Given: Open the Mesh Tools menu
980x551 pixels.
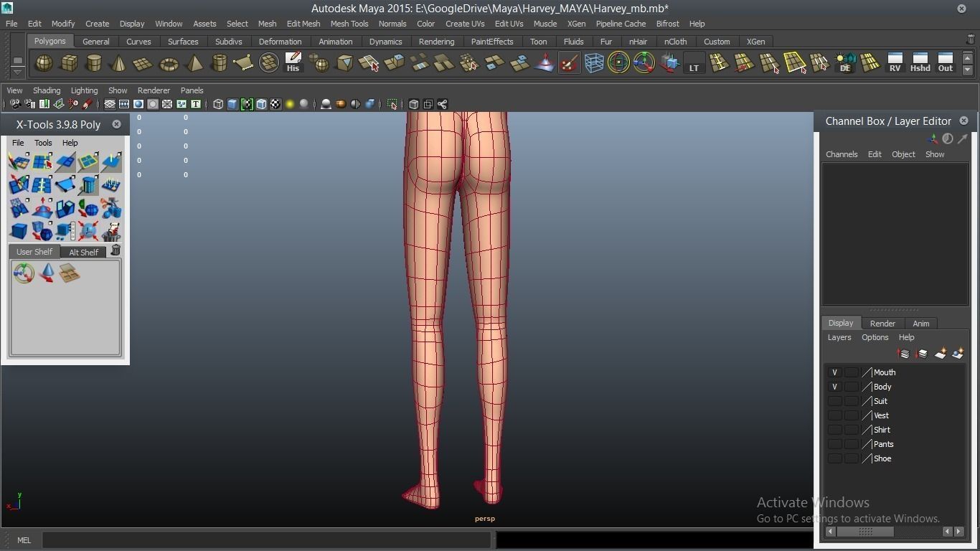Looking at the screenshot, I should point(349,24).
